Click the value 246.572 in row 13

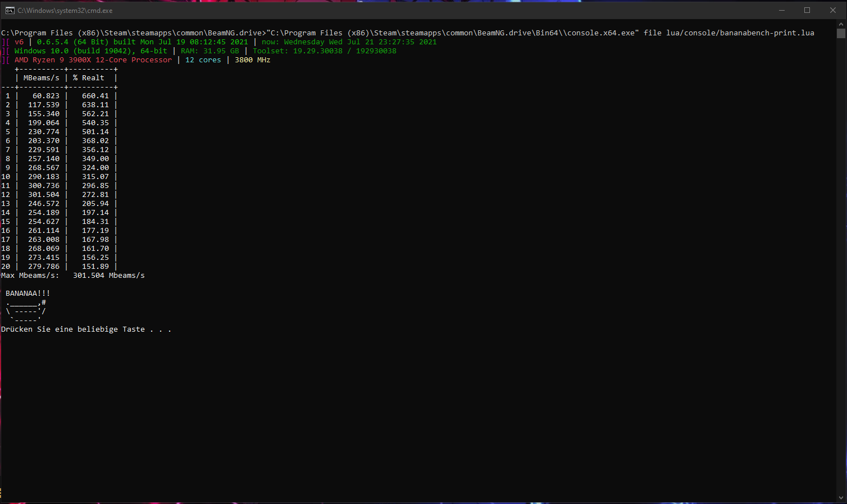pos(44,204)
